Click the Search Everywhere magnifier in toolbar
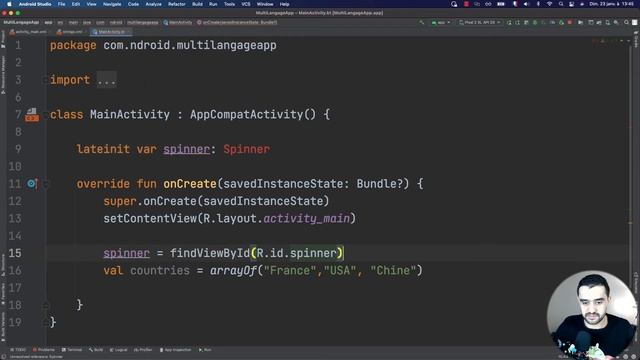 coord(626,22)
